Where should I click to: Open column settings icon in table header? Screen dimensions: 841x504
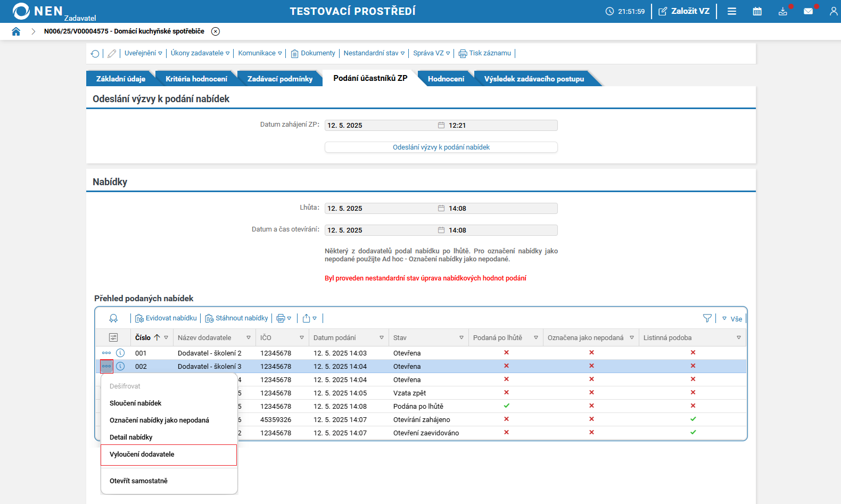(113, 337)
